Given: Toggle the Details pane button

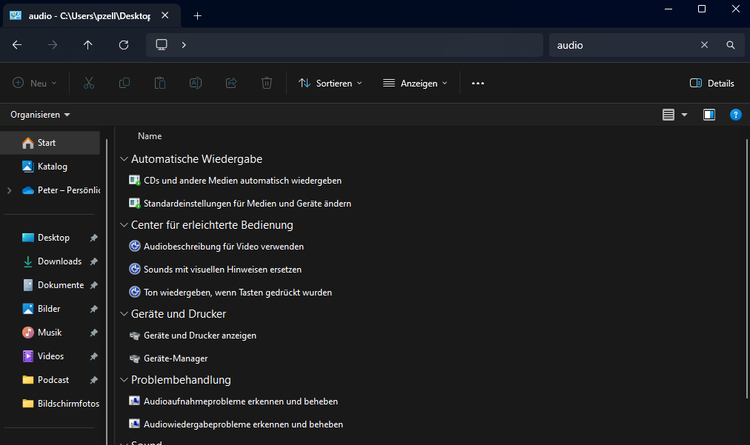Looking at the screenshot, I should [711, 83].
